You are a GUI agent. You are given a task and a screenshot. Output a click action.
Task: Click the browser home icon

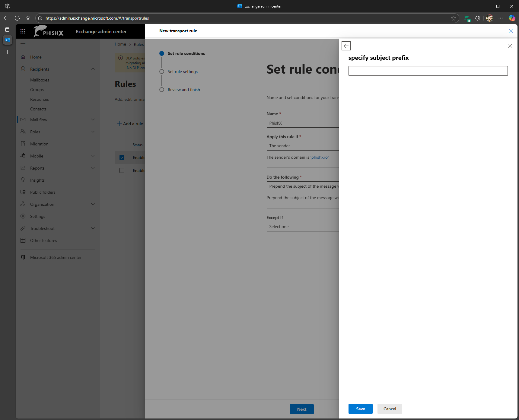tap(28, 18)
